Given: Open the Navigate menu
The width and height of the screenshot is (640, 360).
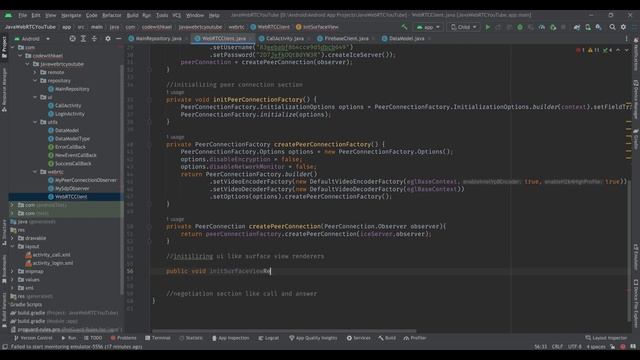Looking at the screenshot, I should pos(71,15).
